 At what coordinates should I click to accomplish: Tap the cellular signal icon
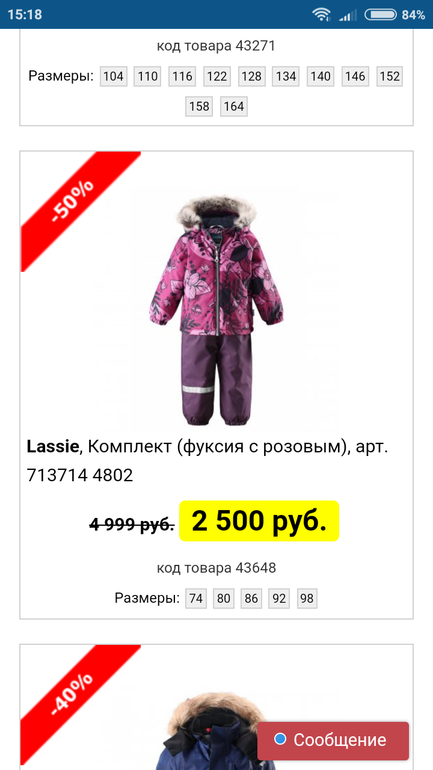(347, 15)
